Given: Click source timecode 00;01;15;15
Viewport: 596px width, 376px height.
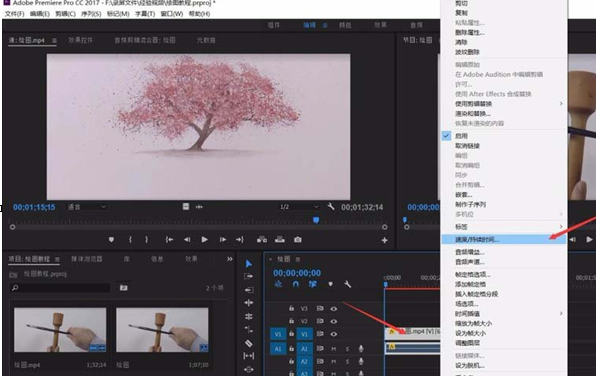Looking at the screenshot, I should coord(34,207).
